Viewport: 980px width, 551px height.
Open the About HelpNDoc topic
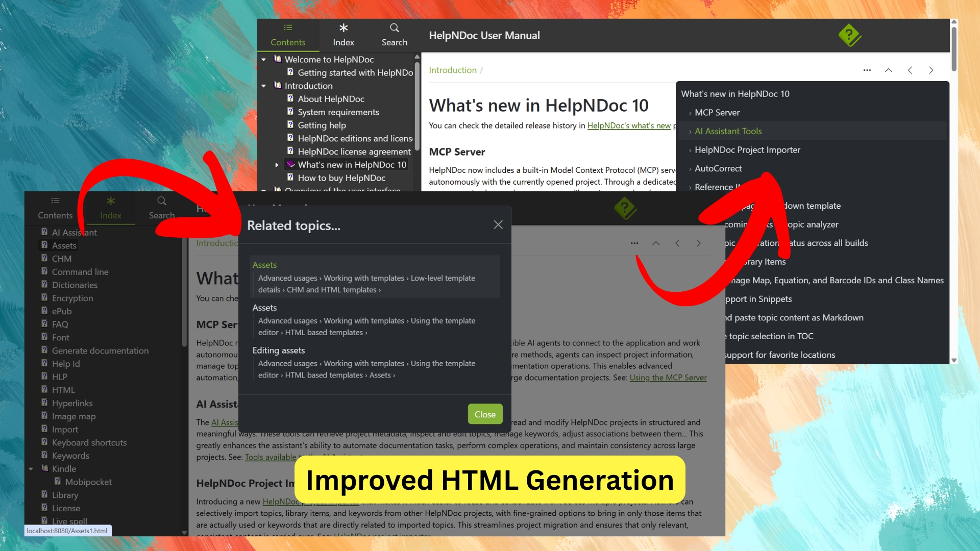pyautogui.click(x=331, y=99)
